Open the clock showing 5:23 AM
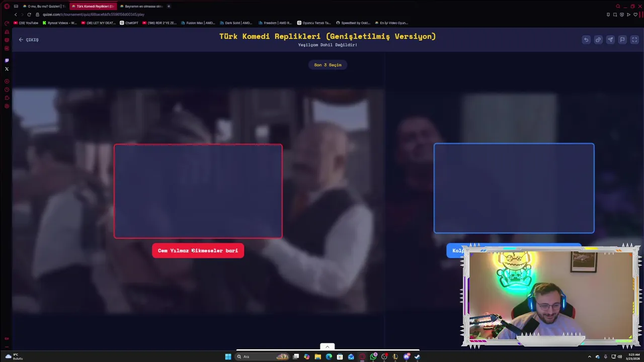This screenshot has height=362, width=644. click(x=633, y=356)
